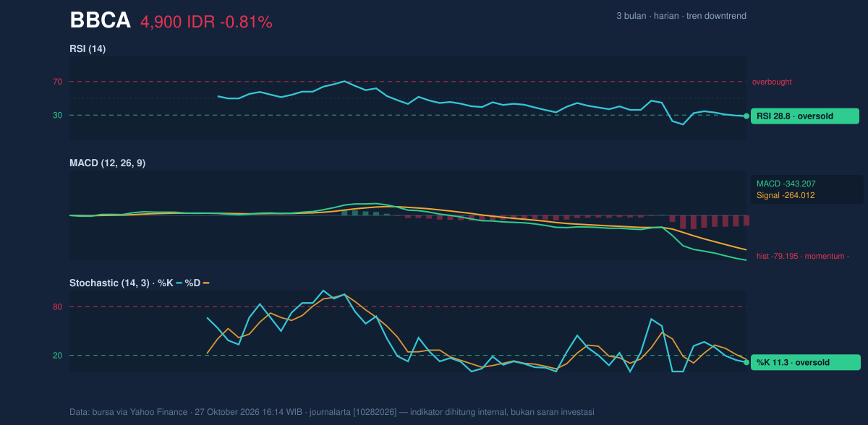Click the Signal -264.012 legend value
The width and height of the screenshot is (868, 425).
(786, 195)
